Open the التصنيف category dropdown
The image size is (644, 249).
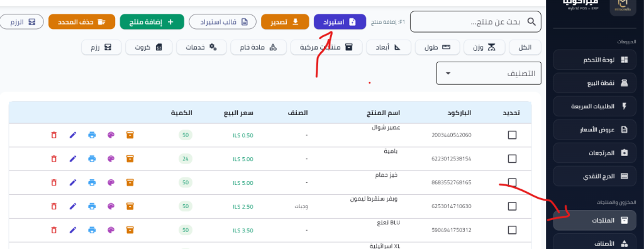click(x=489, y=74)
